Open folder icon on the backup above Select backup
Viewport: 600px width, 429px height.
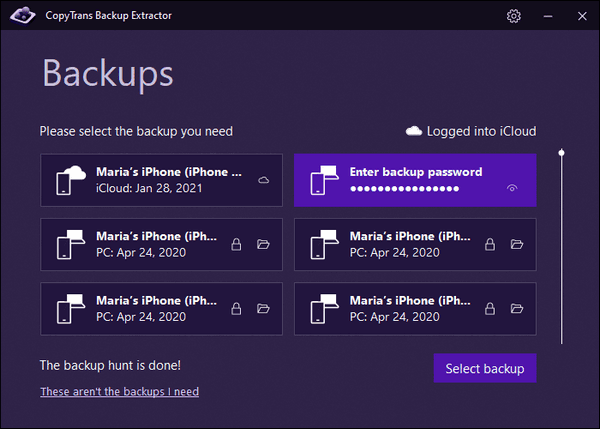pos(517,308)
